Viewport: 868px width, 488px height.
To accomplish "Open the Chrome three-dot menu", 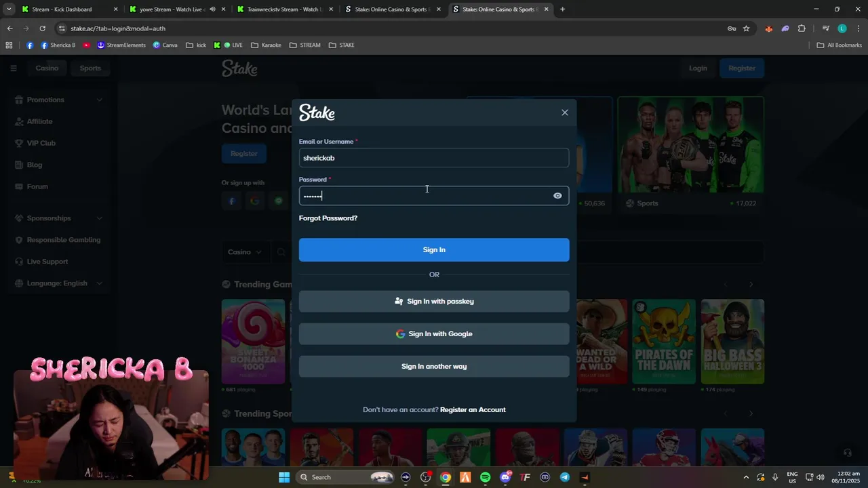I will point(858,28).
